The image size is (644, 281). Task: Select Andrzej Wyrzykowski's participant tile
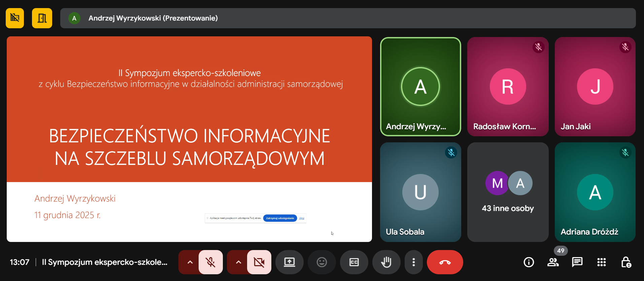click(x=420, y=87)
